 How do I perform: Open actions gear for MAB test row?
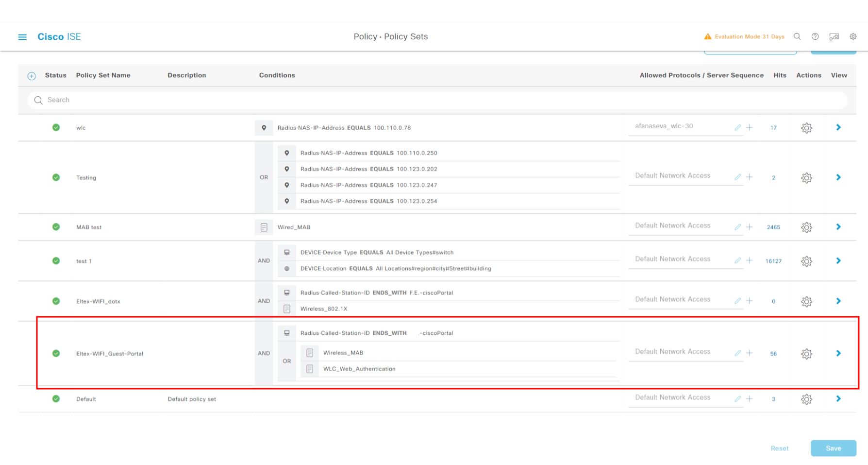(x=806, y=227)
